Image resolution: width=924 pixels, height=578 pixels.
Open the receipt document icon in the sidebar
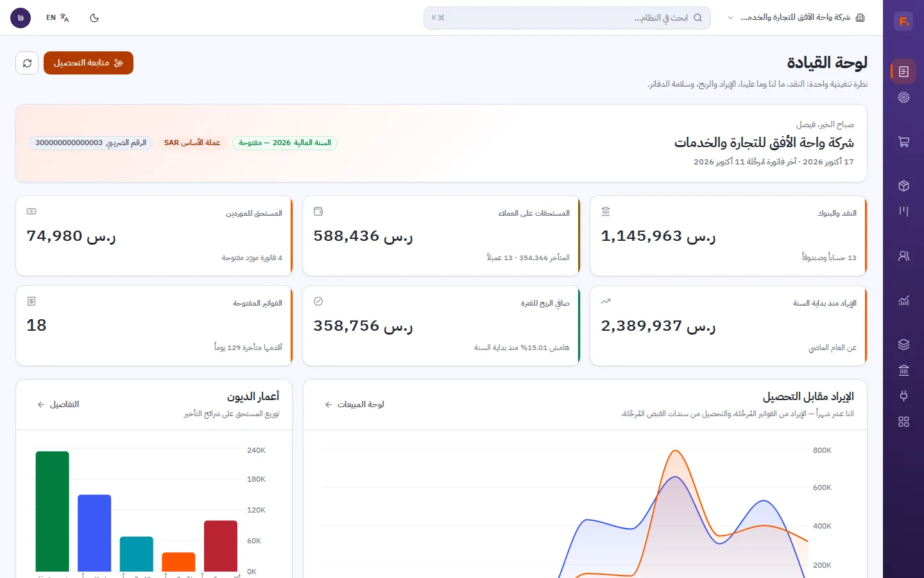tap(903, 71)
